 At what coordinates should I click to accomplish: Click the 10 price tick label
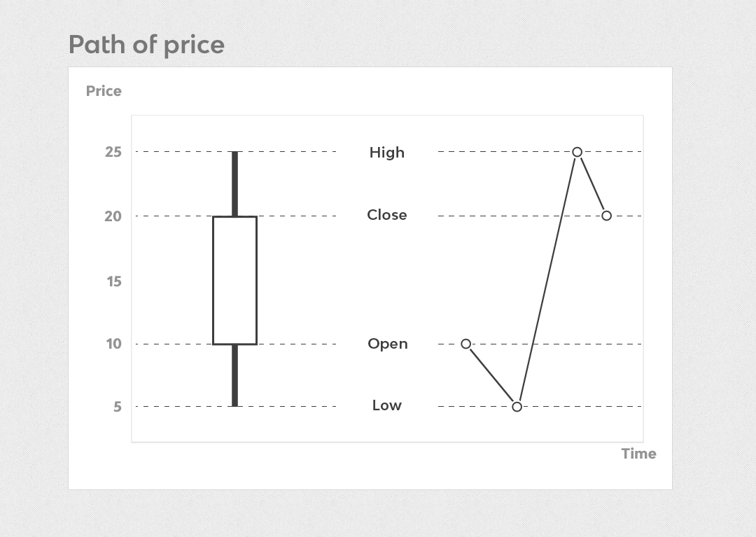[113, 344]
